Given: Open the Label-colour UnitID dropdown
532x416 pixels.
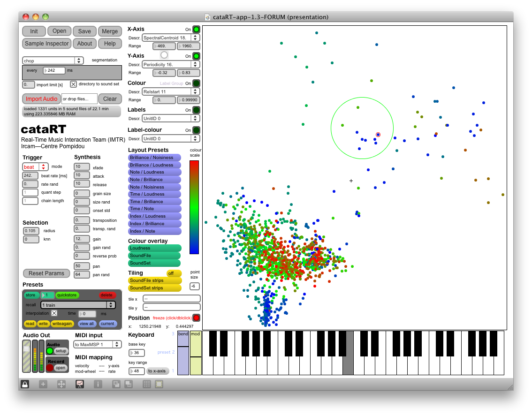Looking at the screenshot, I should (x=171, y=138).
